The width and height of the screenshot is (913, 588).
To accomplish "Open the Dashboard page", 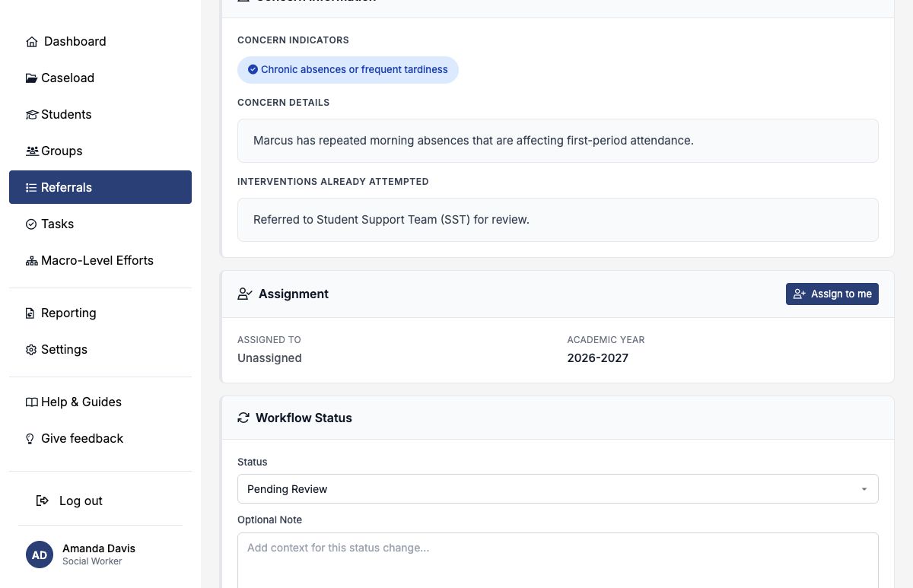I will point(100,41).
